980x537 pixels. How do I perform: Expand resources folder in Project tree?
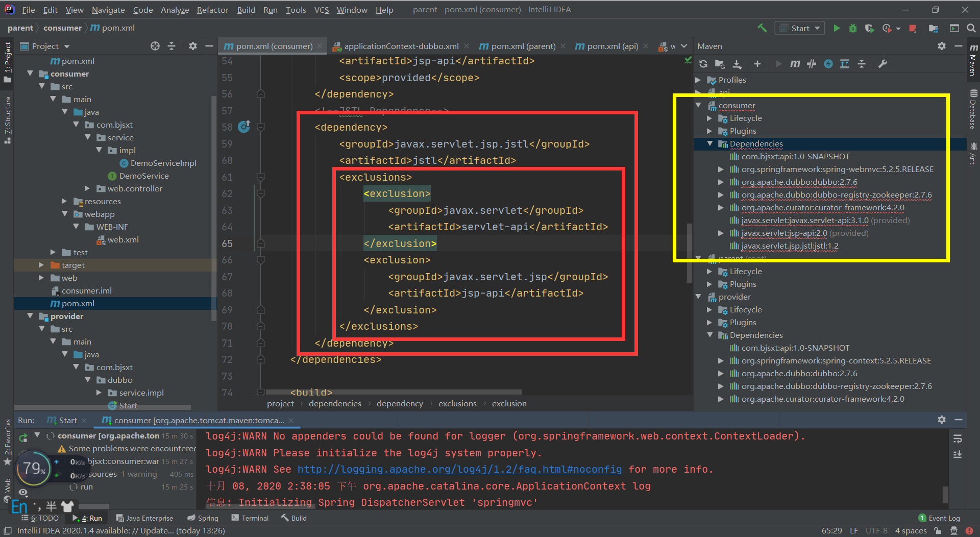click(64, 201)
